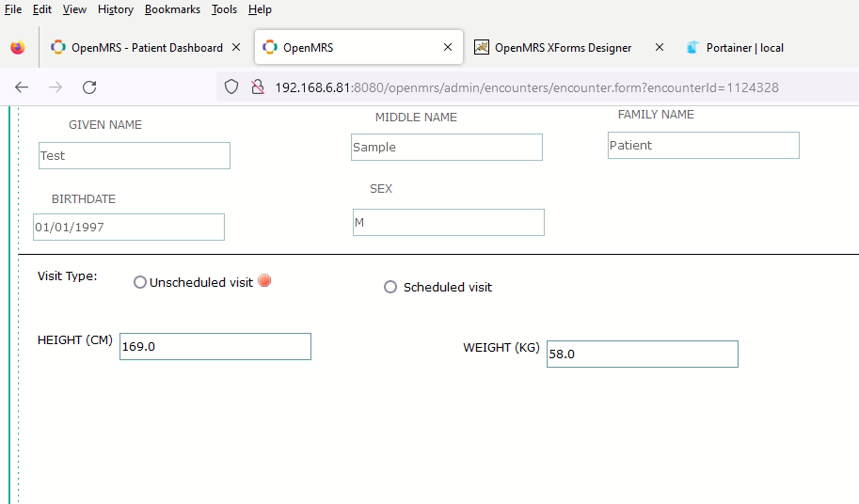This screenshot has width=859, height=504.
Task: Click the Middle Name field containing Sample
Action: pos(447,148)
